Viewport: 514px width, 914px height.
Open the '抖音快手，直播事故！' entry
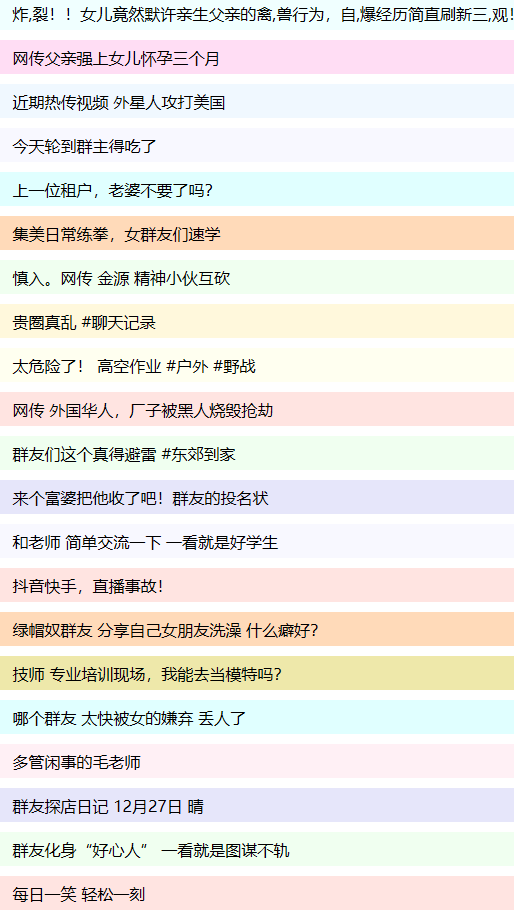[257, 586]
